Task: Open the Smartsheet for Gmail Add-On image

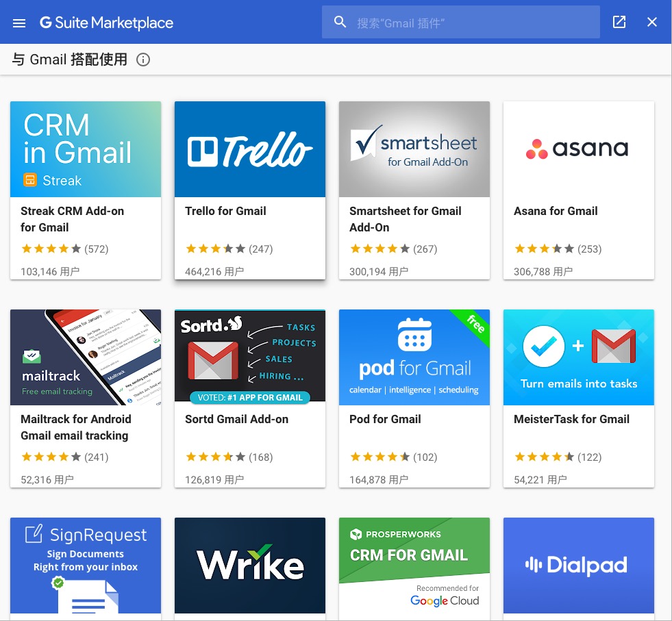Action: [414, 149]
